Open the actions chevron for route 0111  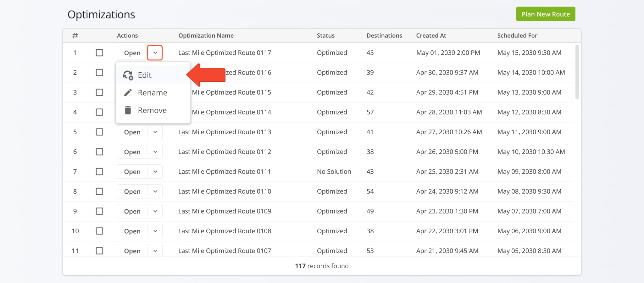click(x=155, y=172)
